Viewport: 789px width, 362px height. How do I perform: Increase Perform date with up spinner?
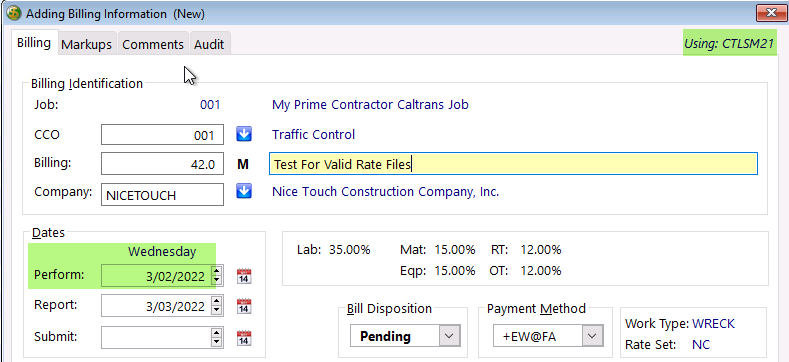tap(217, 271)
